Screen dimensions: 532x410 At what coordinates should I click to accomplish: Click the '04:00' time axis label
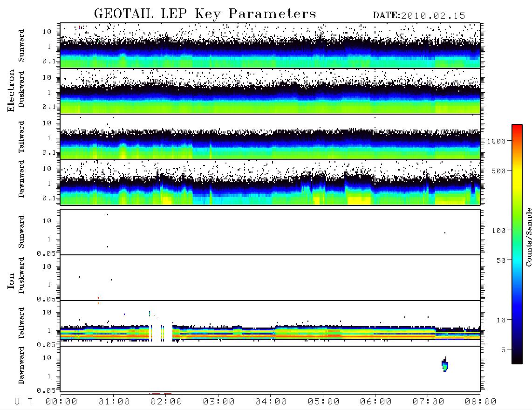pyautogui.click(x=271, y=402)
